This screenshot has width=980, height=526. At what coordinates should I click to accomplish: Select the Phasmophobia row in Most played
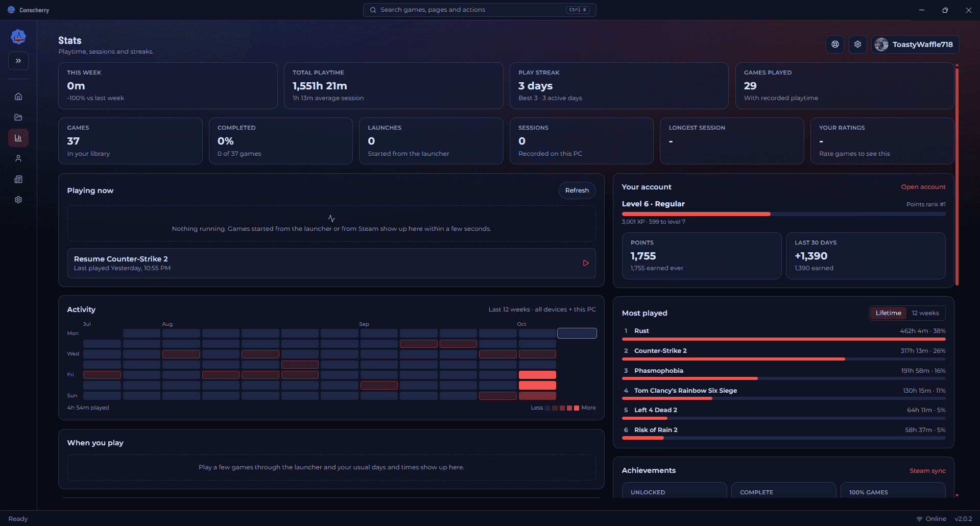tap(783, 372)
